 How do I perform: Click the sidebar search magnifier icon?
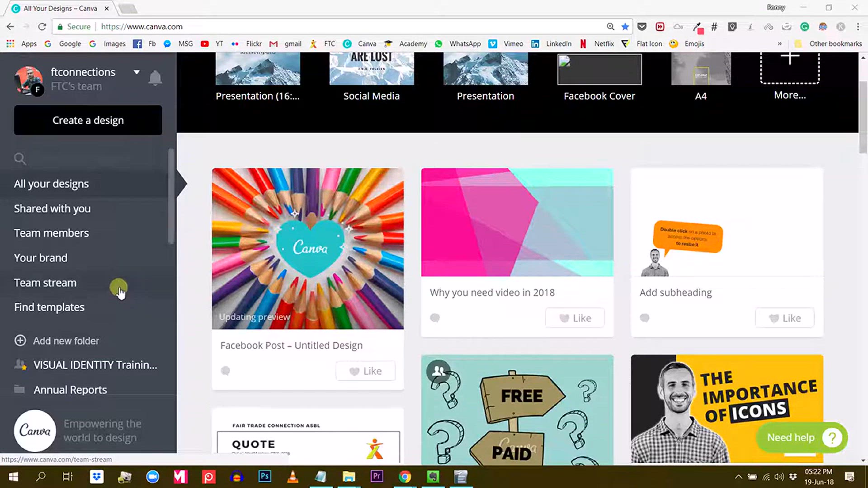click(x=20, y=159)
